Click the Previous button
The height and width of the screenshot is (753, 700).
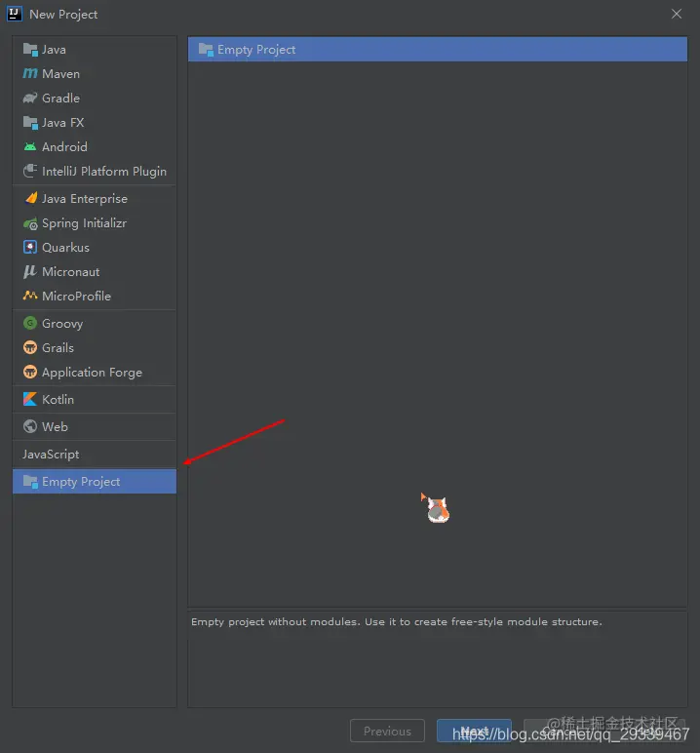(x=387, y=731)
